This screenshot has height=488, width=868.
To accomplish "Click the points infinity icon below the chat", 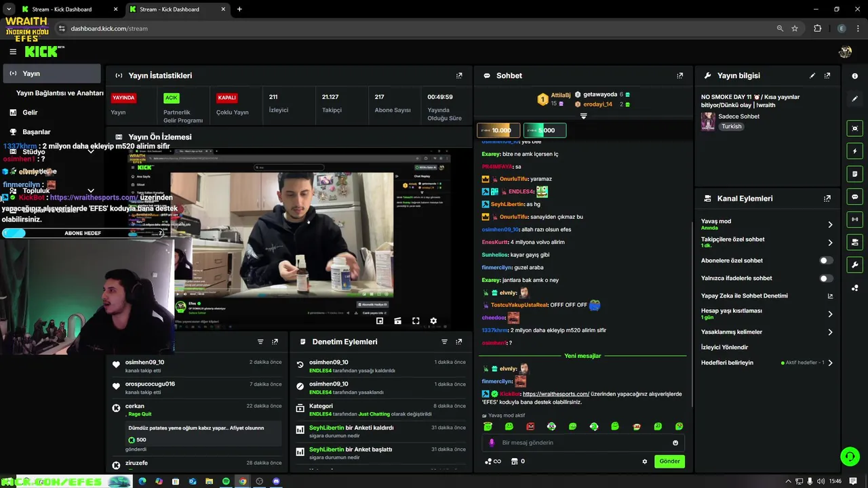I will (493, 462).
